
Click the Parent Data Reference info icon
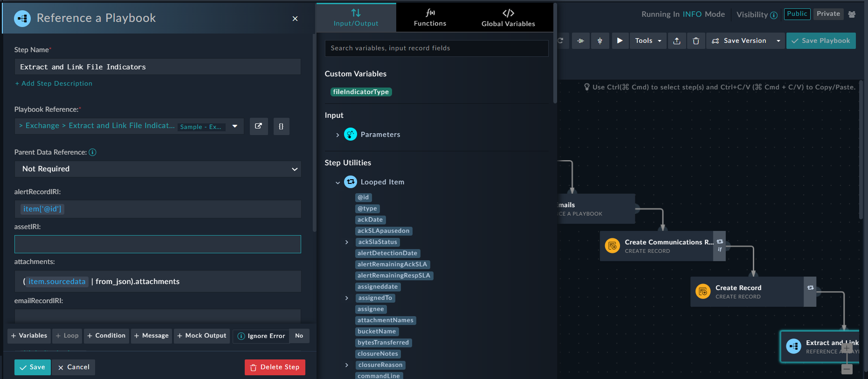pyautogui.click(x=92, y=152)
